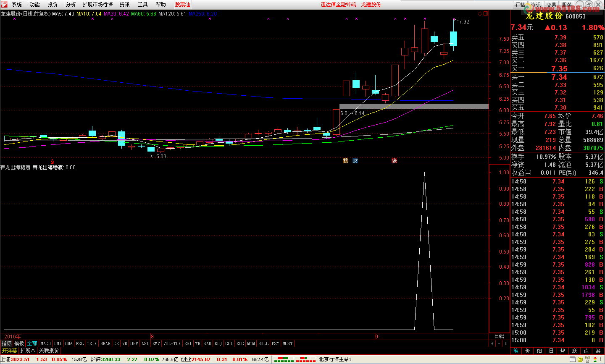Click the network antenna status bar icon

[587, 359]
